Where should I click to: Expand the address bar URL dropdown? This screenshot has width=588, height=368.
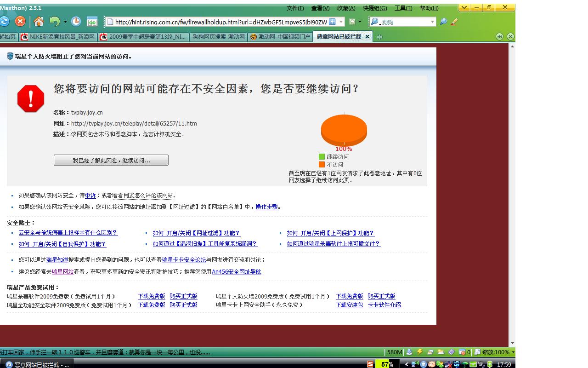(341, 22)
